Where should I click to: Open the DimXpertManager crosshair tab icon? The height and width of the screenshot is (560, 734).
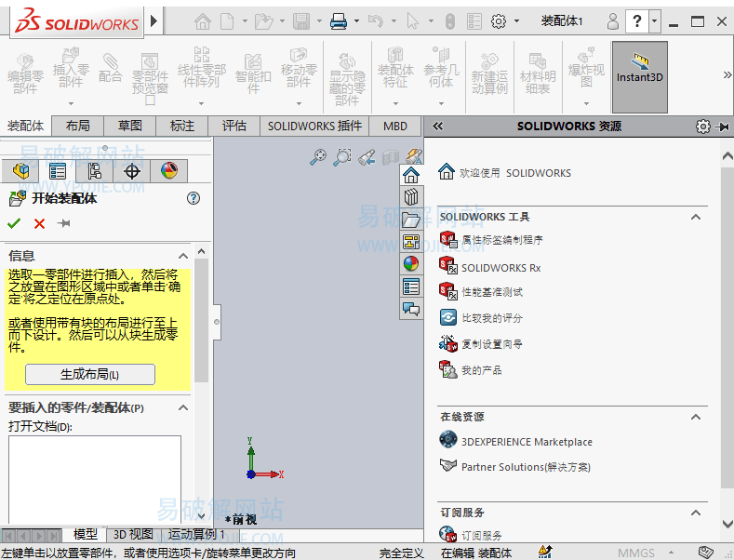pyautogui.click(x=131, y=171)
